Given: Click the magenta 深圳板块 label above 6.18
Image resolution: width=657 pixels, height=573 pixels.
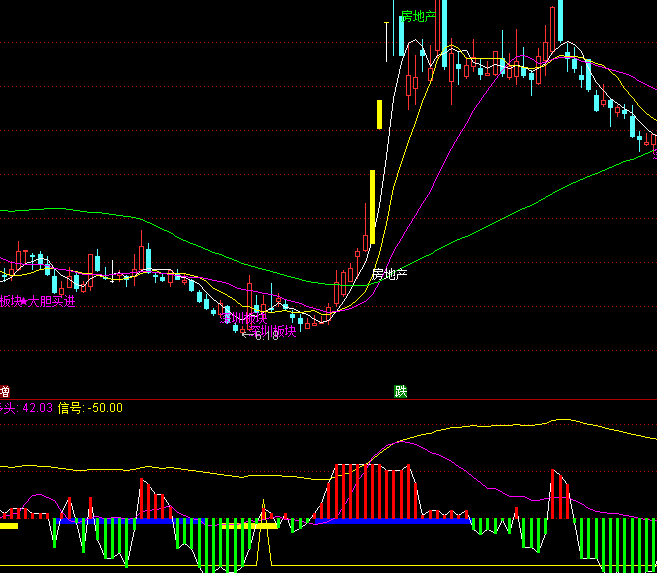Looking at the screenshot, I should click(244, 318).
